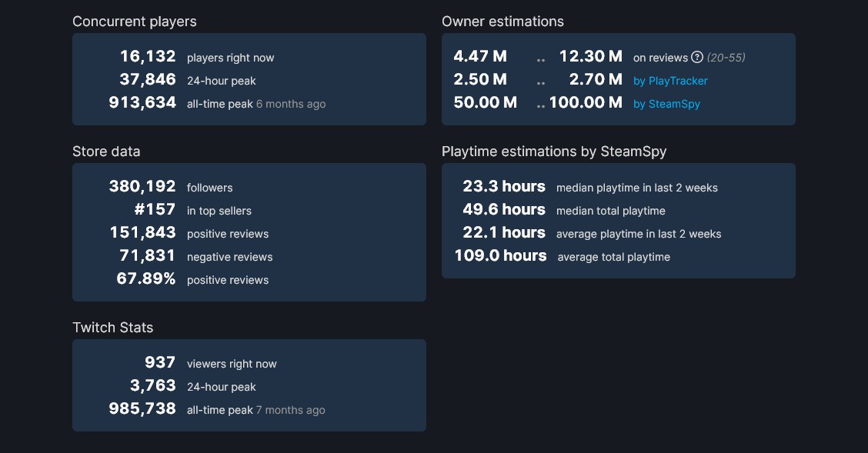
Task: Click the 151,843 positive reviews count
Action: pos(142,233)
